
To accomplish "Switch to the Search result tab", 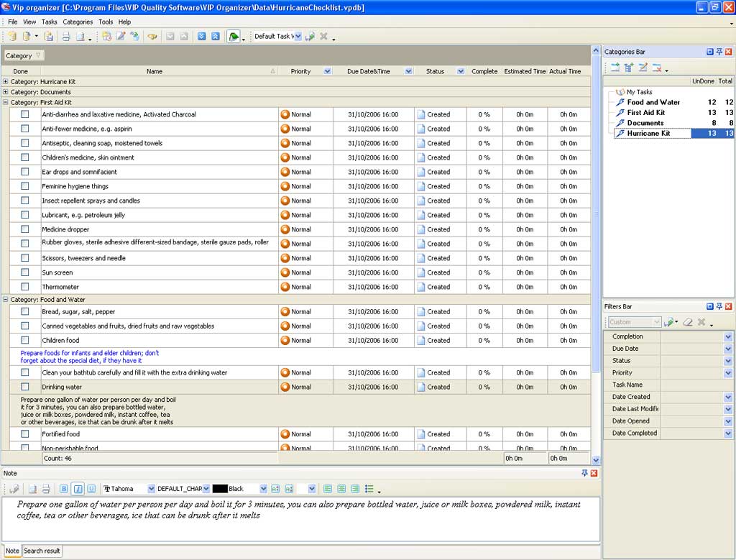I will (x=42, y=551).
